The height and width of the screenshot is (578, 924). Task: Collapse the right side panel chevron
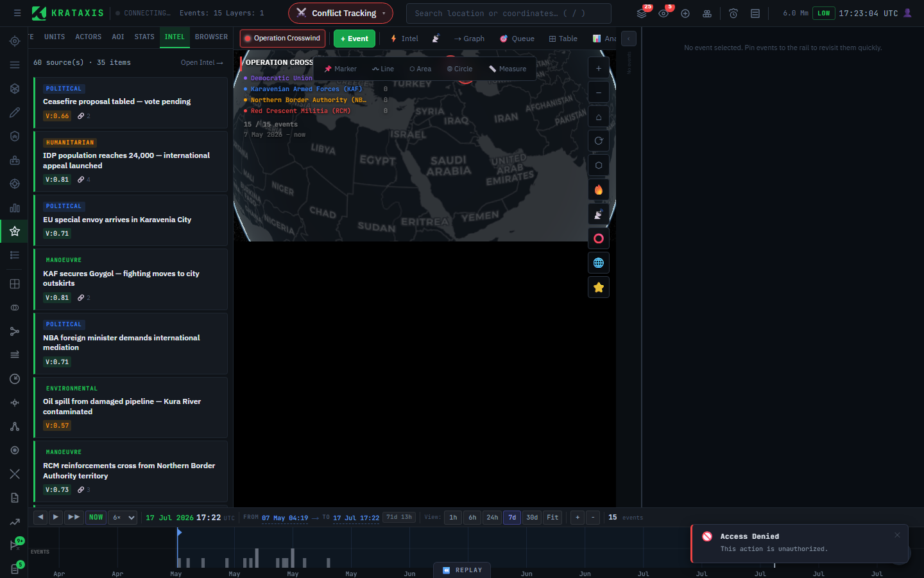[x=629, y=39]
